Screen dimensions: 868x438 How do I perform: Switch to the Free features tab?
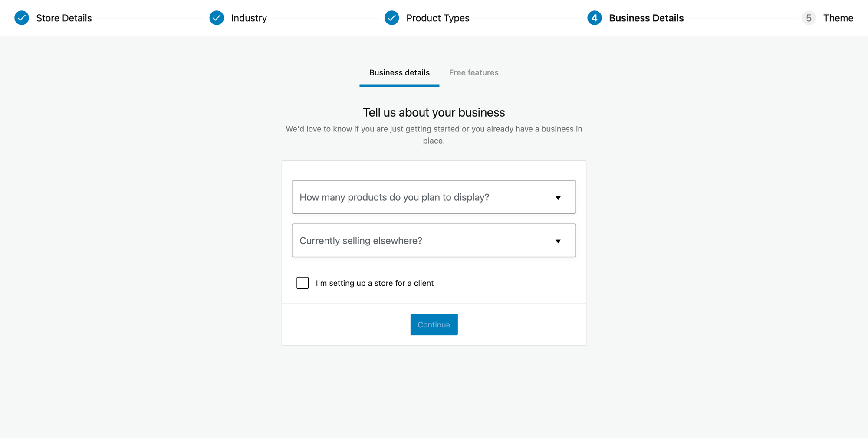tap(473, 72)
